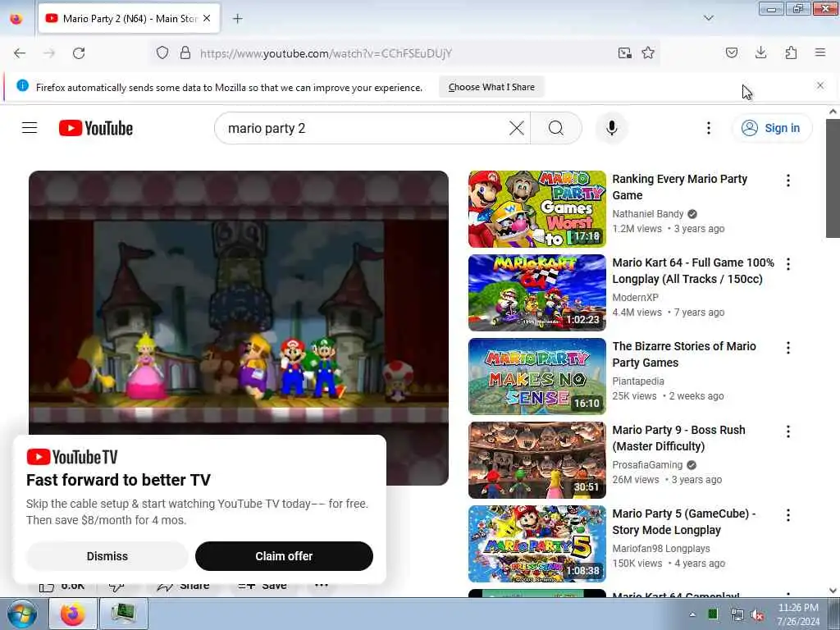The width and height of the screenshot is (840, 630).
Task: Click Claim offer button
Action: [x=284, y=556]
